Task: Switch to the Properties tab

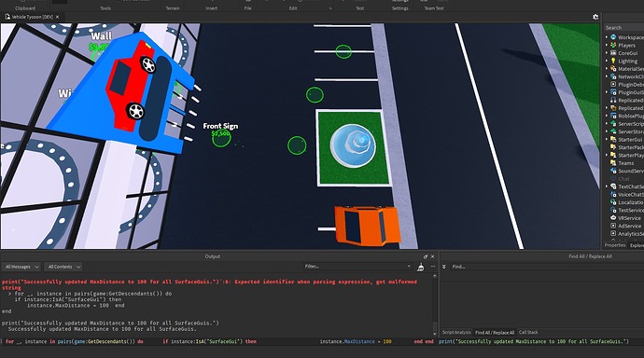Action: point(615,245)
